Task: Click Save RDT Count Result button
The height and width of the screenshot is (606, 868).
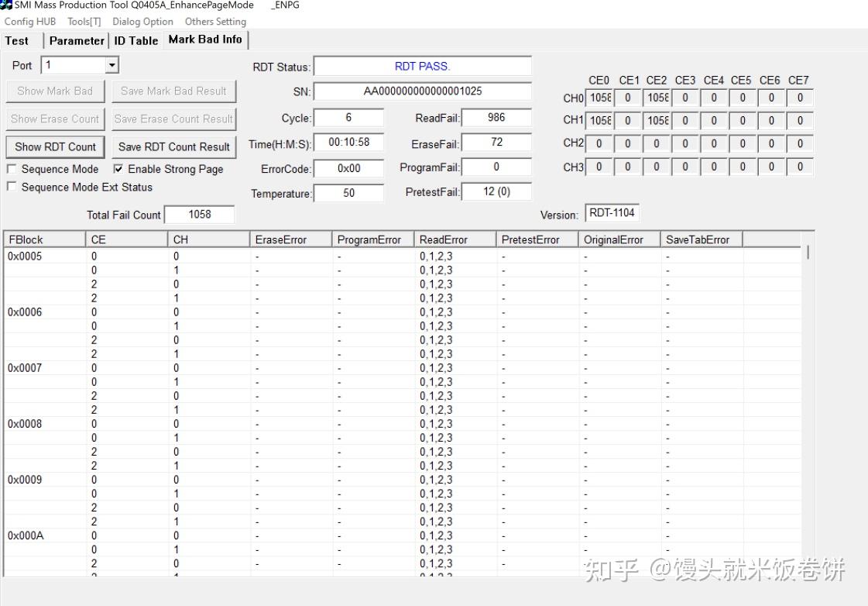Action: (x=173, y=146)
